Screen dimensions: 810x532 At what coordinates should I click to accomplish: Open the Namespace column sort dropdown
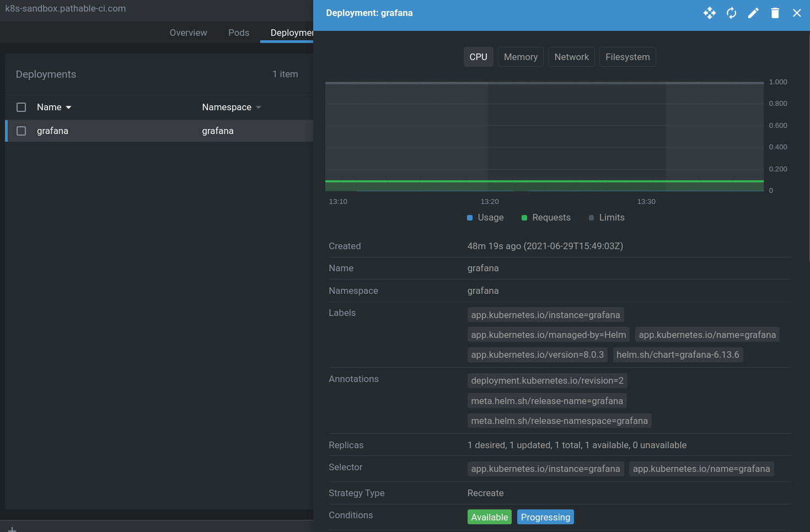tap(259, 107)
